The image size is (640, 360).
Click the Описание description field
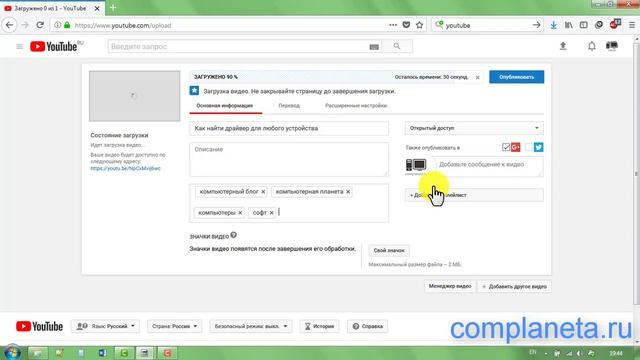tap(289, 159)
